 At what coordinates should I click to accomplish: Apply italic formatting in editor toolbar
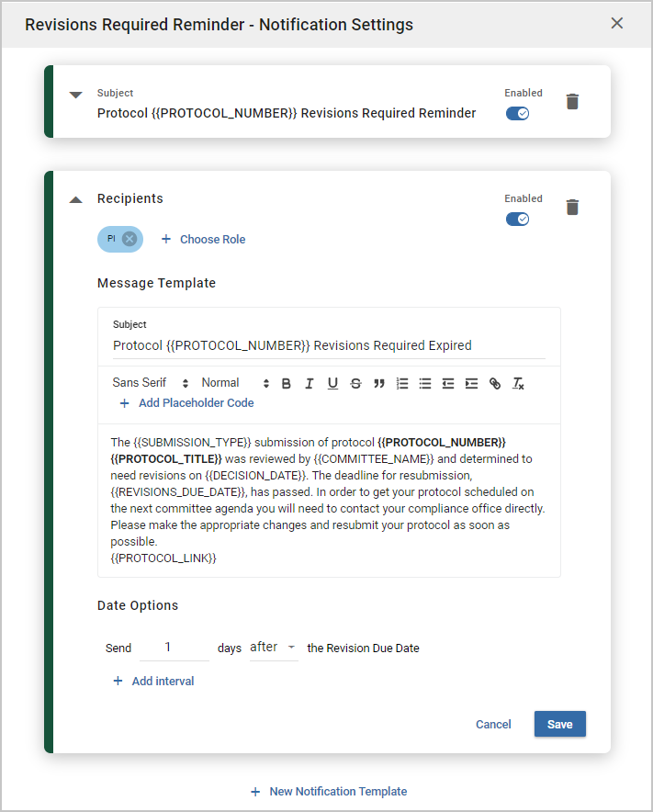tap(310, 383)
